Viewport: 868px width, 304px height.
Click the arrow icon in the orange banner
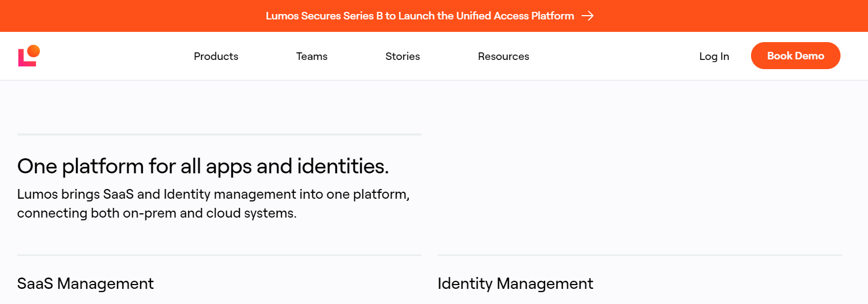tap(588, 16)
